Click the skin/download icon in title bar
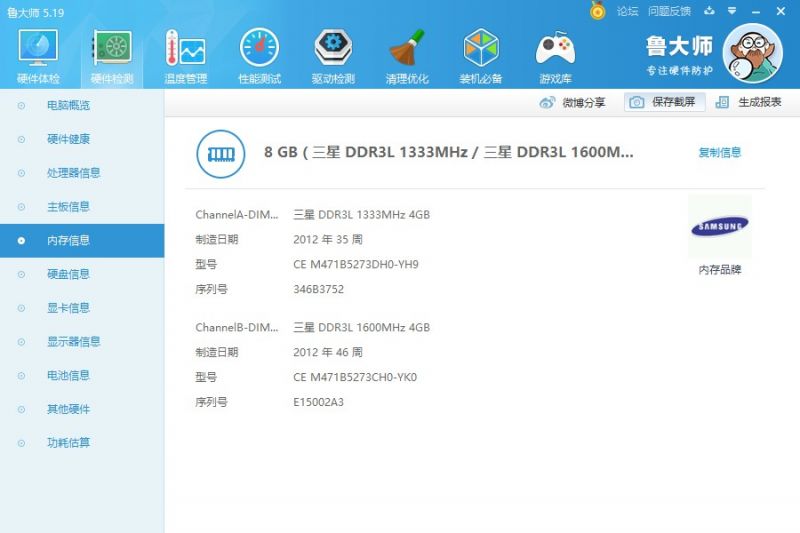This screenshot has height=533, width=800. (709, 11)
